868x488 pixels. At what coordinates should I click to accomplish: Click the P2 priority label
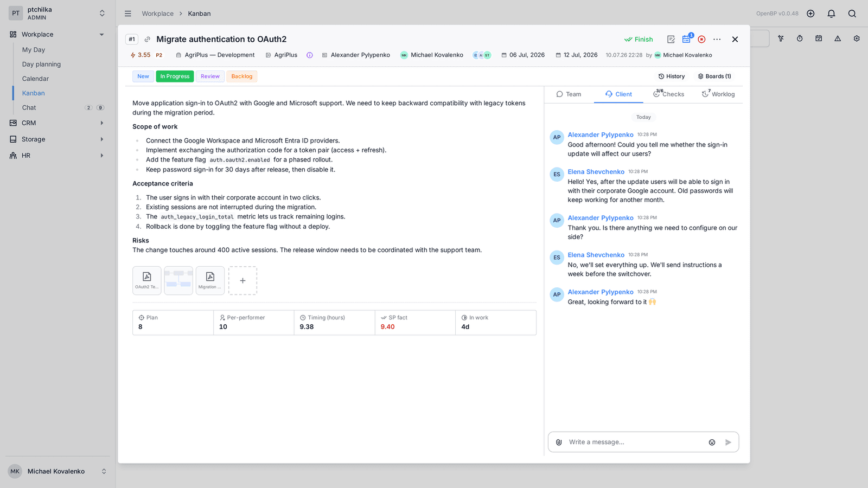pos(159,55)
